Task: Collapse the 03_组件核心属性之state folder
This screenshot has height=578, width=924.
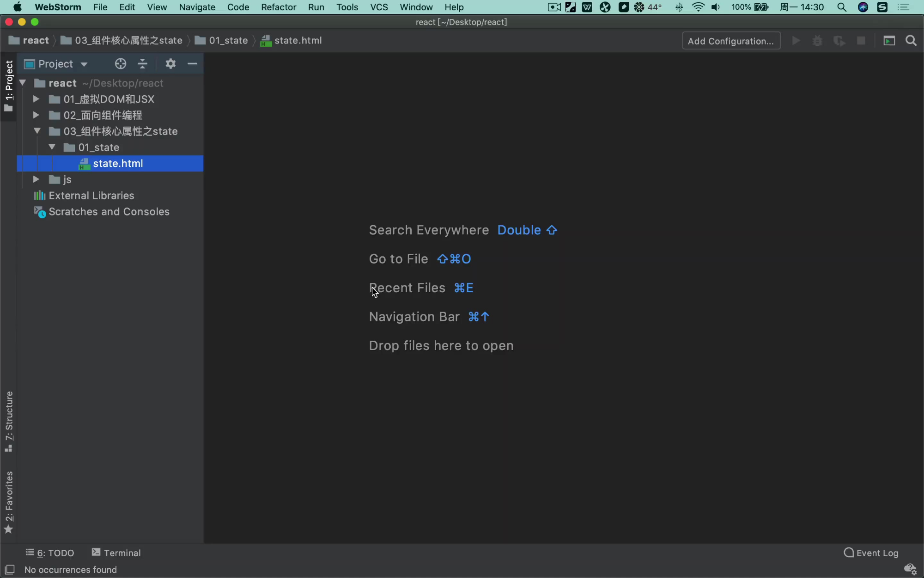Action: pyautogui.click(x=37, y=131)
